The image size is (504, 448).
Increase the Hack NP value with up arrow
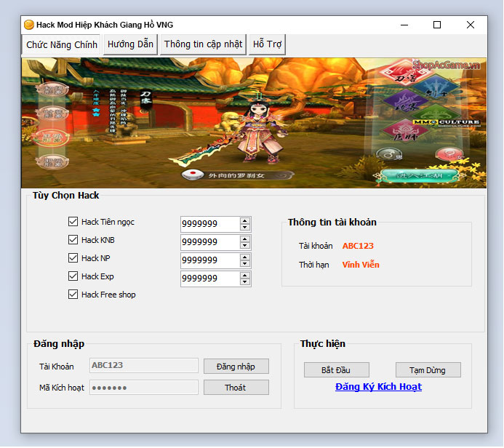pyautogui.click(x=245, y=257)
